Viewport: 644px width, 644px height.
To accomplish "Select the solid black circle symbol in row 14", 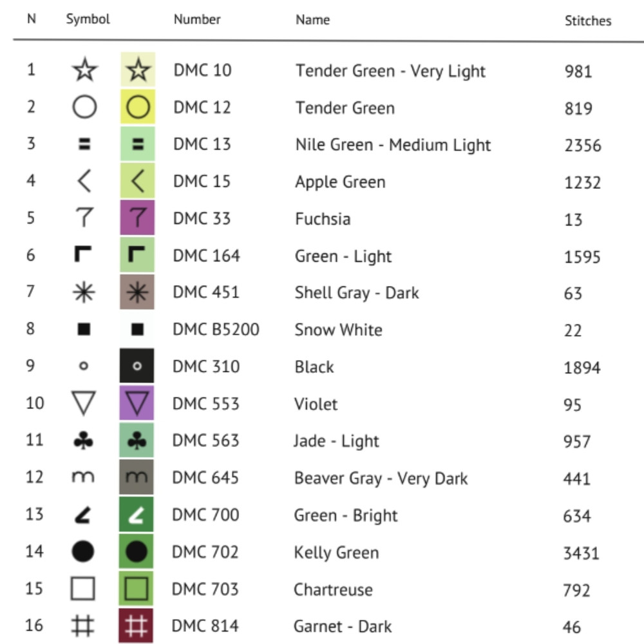I will 84,552.
